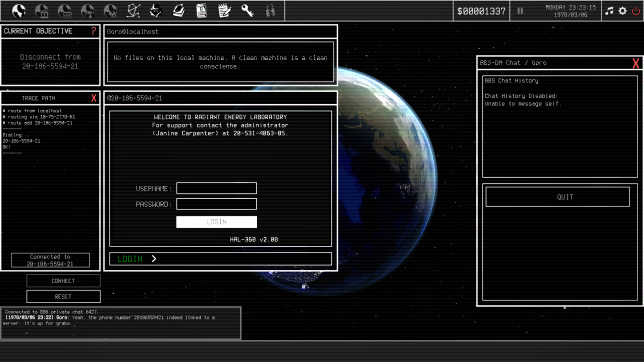Open settings gear icon

[x=623, y=11]
